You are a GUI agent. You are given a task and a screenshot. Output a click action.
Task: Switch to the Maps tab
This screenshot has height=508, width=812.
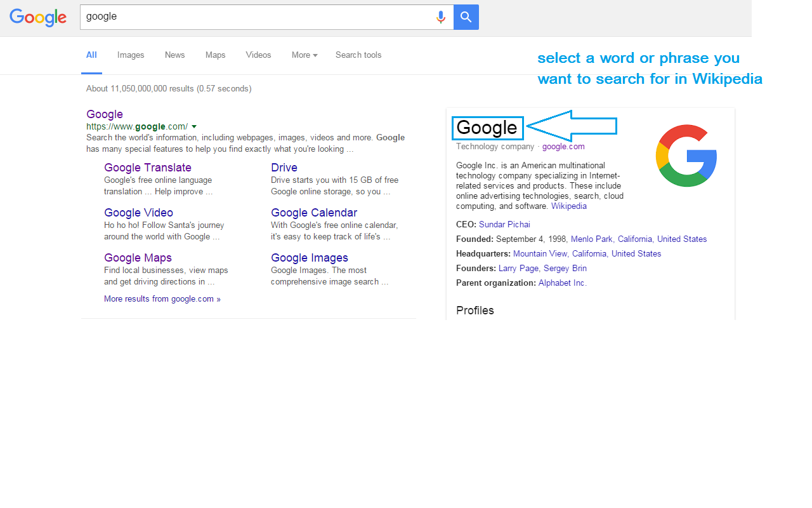click(215, 55)
